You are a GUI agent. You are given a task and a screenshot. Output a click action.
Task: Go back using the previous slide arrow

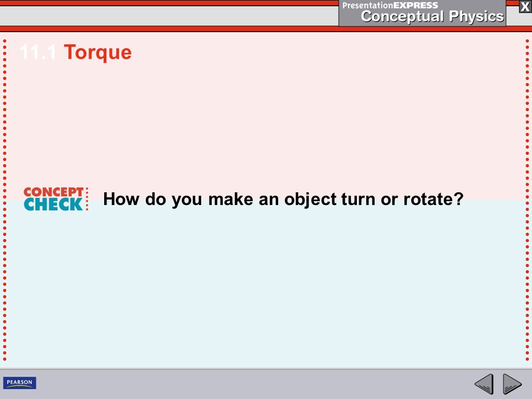pos(484,384)
